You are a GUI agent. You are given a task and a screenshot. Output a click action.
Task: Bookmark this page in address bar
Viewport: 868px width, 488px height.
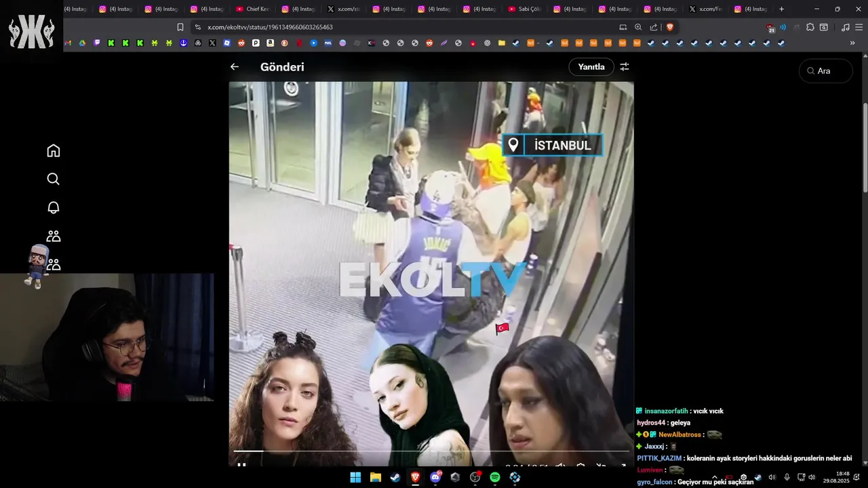pyautogui.click(x=180, y=27)
